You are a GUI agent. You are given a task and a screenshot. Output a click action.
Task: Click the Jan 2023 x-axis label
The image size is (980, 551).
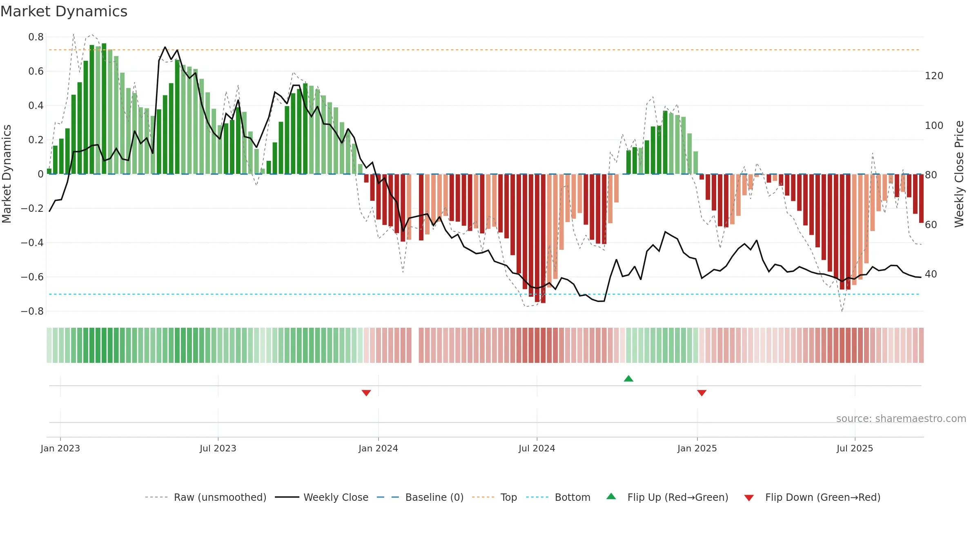[x=60, y=448]
